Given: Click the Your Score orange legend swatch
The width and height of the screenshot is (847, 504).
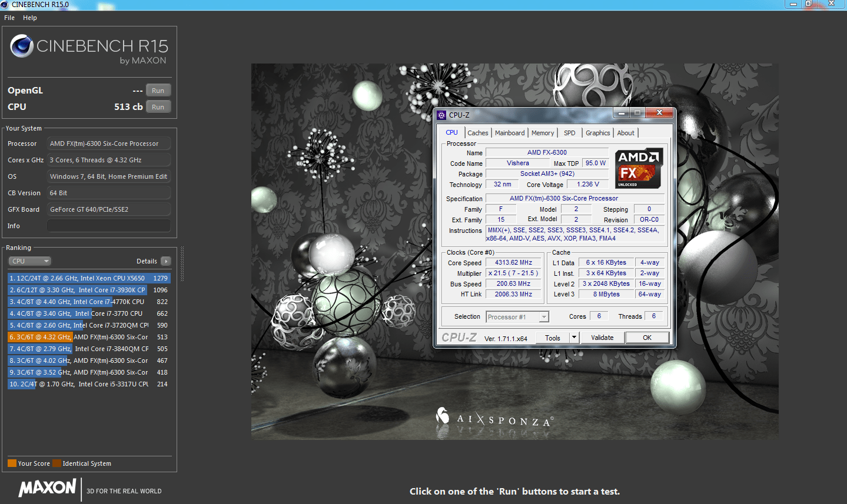Looking at the screenshot, I should pos(12,463).
